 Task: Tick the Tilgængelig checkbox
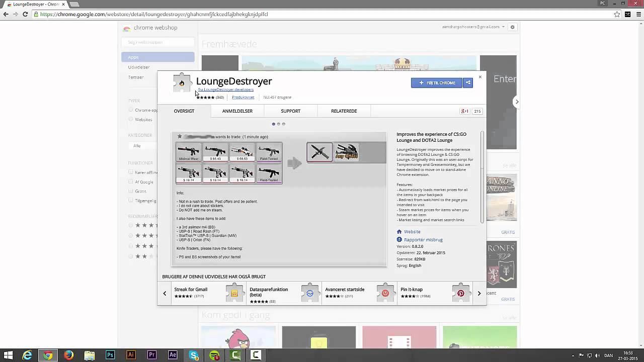(131, 201)
